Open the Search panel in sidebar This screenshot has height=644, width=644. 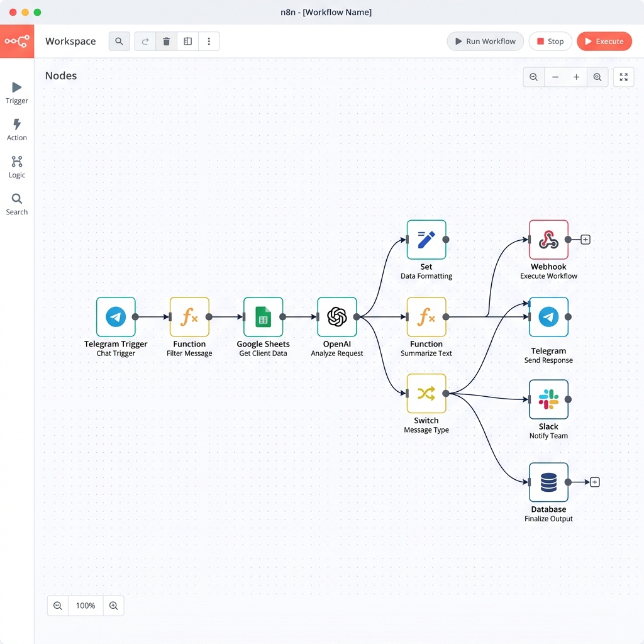pyautogui.click(x=17, y=204)
